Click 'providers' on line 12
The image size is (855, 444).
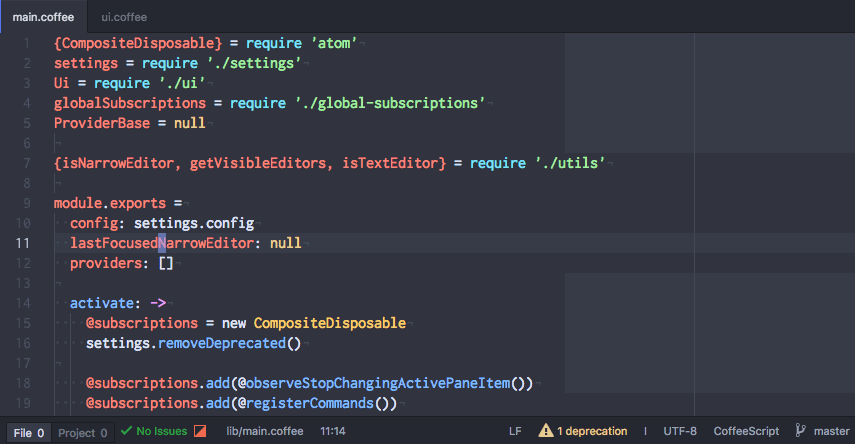(106, 263)
